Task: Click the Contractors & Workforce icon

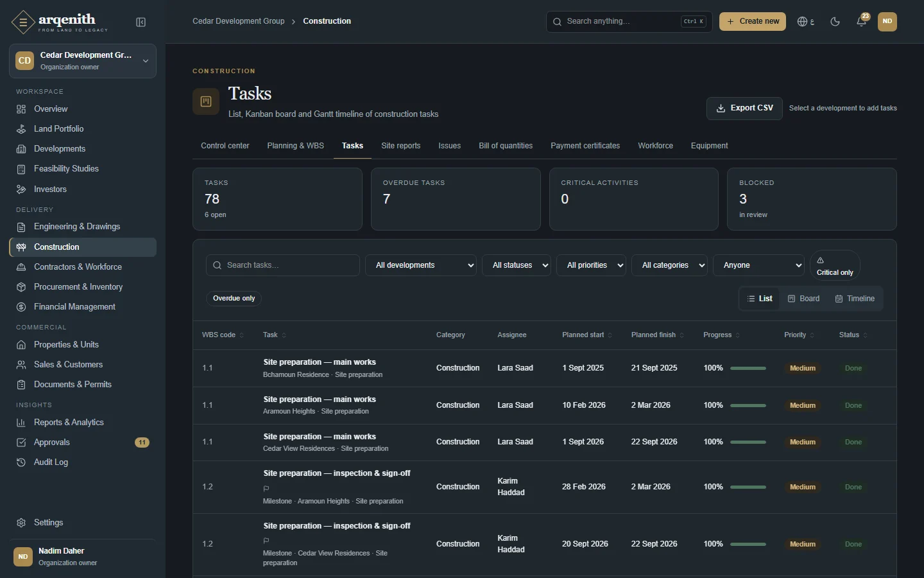Action: point(21,267)
